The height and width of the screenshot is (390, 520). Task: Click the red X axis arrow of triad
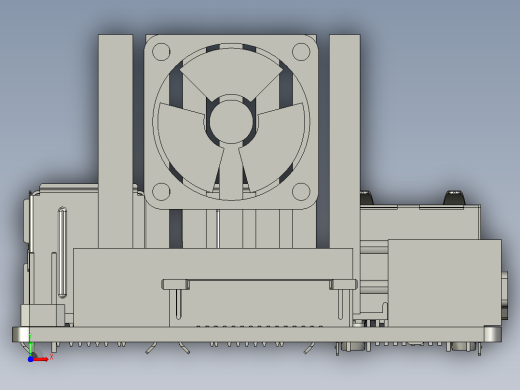[41, 359]
